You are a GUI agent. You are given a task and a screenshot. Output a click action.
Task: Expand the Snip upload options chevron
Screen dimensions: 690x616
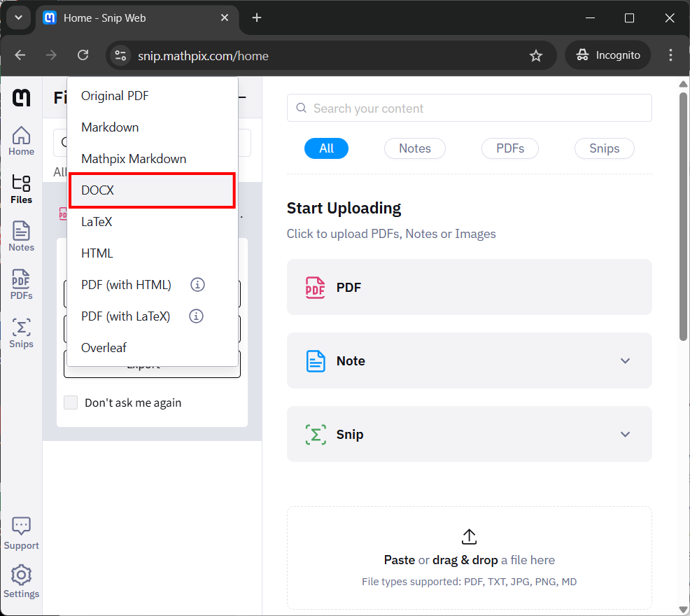(x=625, y=434)
